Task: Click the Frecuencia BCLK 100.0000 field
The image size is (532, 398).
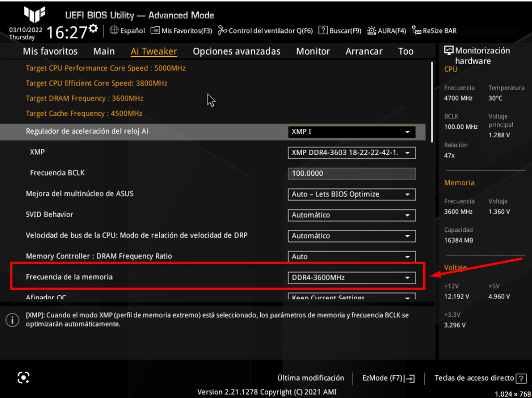Action: (x=351, y=174)
